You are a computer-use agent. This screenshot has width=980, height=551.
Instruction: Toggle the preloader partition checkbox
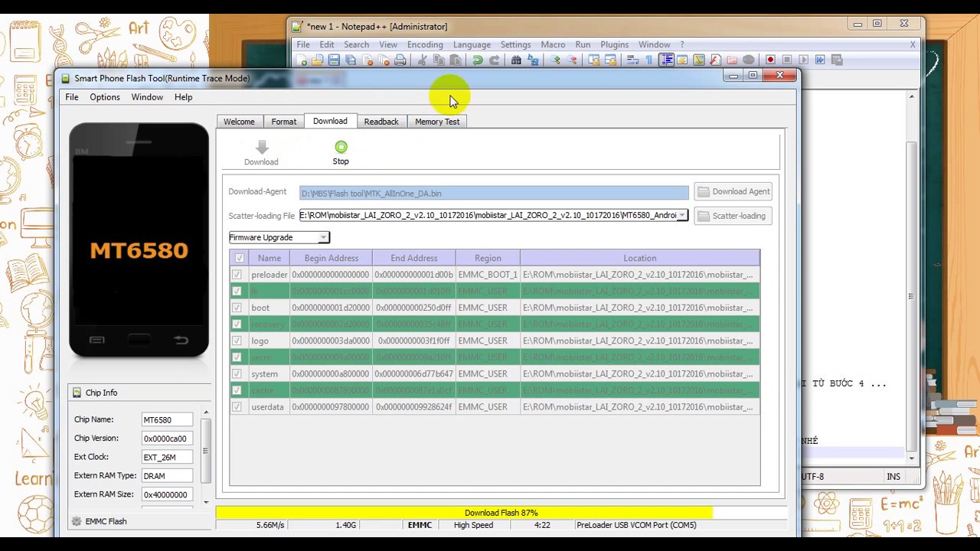pos(237,275)
